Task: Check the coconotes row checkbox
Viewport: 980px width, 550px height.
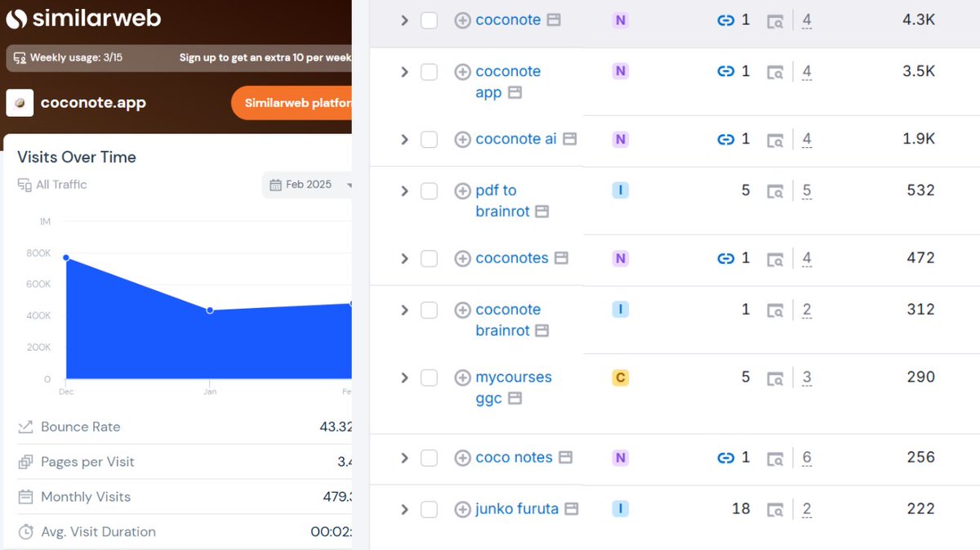Action: (429, 259)
